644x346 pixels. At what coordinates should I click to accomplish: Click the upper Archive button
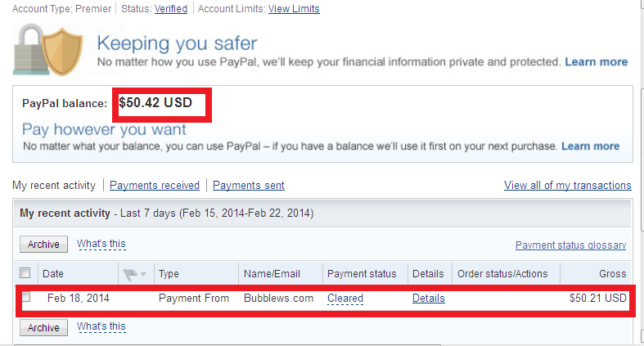(43, 245)
